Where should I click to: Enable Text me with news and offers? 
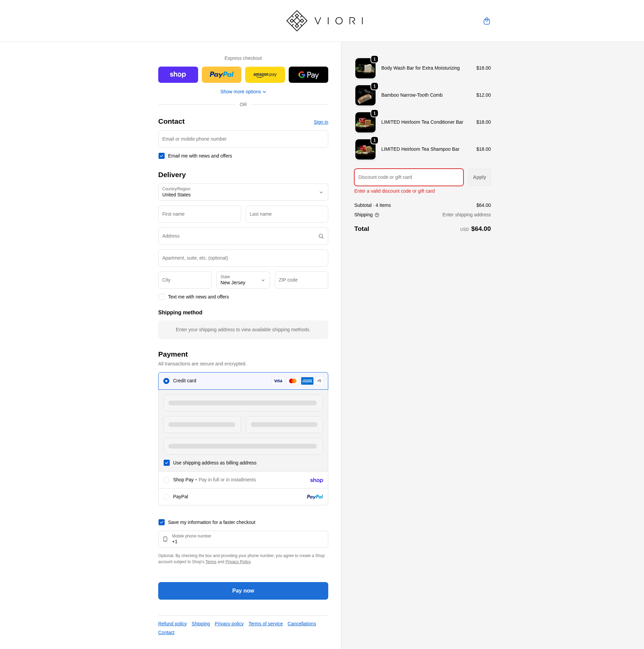point(162,297)
